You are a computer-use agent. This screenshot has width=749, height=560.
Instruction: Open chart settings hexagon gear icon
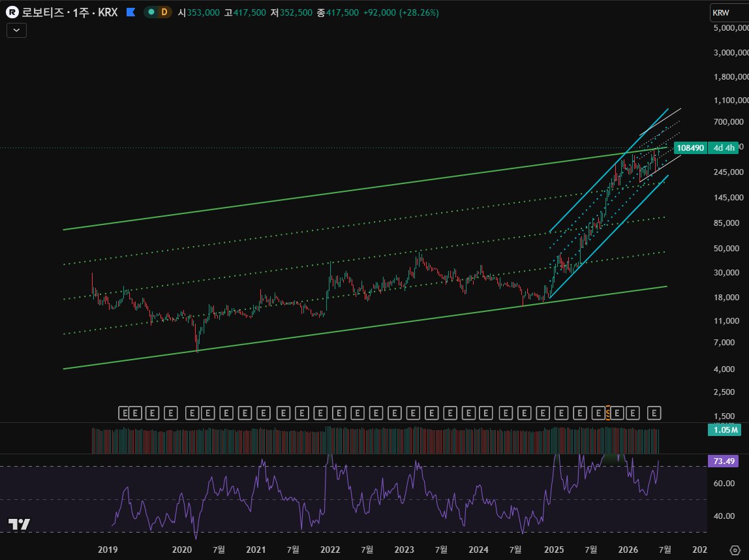(735, 550)
